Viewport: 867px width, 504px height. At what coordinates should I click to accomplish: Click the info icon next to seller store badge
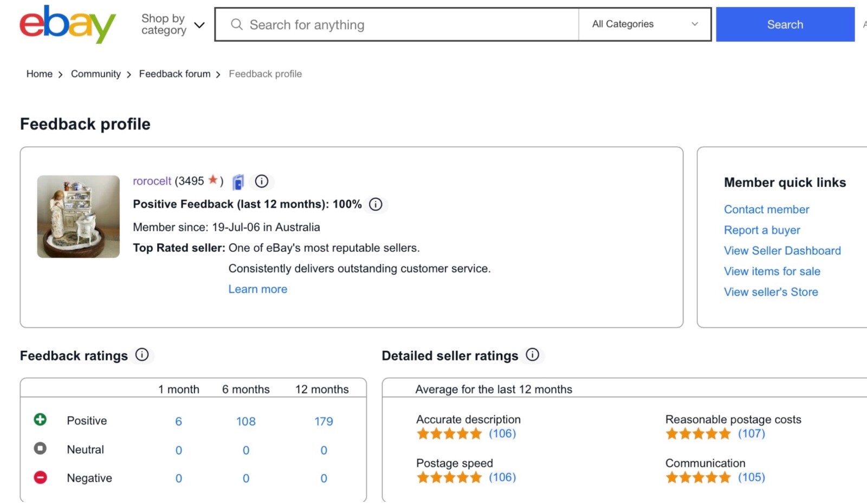(x=262, y=182)
